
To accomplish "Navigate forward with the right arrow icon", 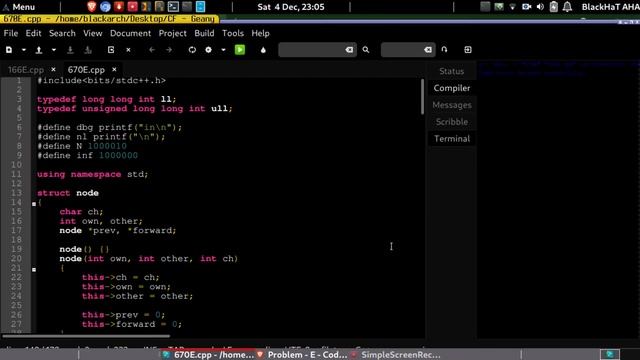I will pos(169,50).
